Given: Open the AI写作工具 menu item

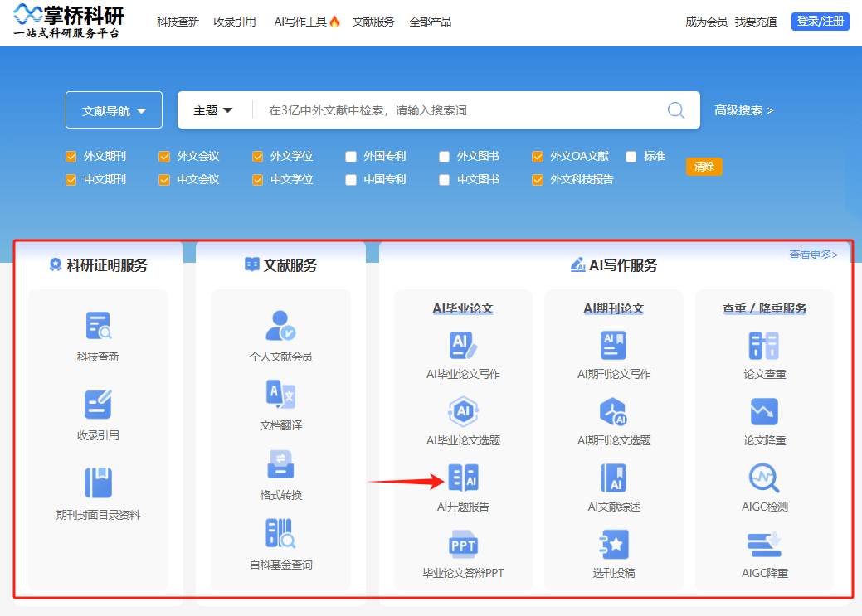Looking at the screenshot, I should coord(307,22).
